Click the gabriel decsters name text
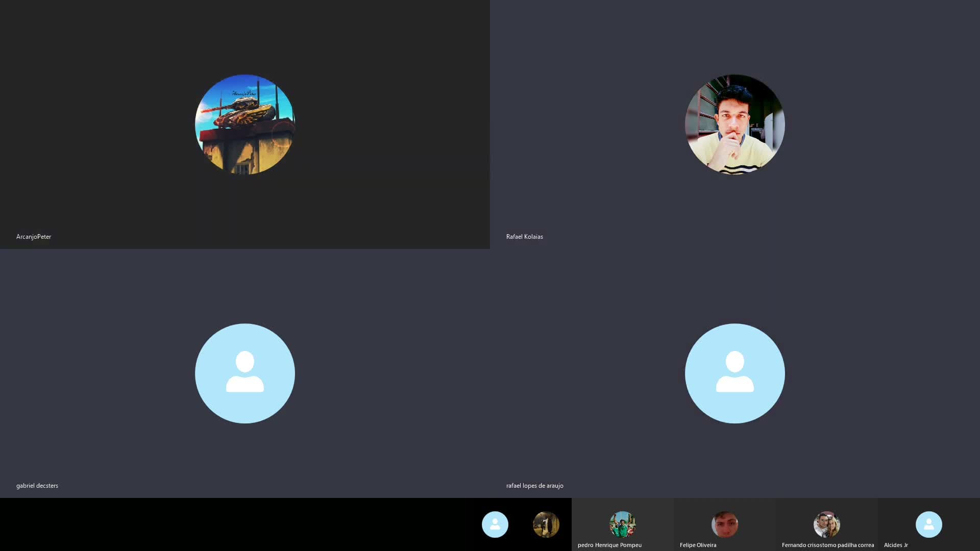This screenshot has height=551, width=980. point(37,486)
